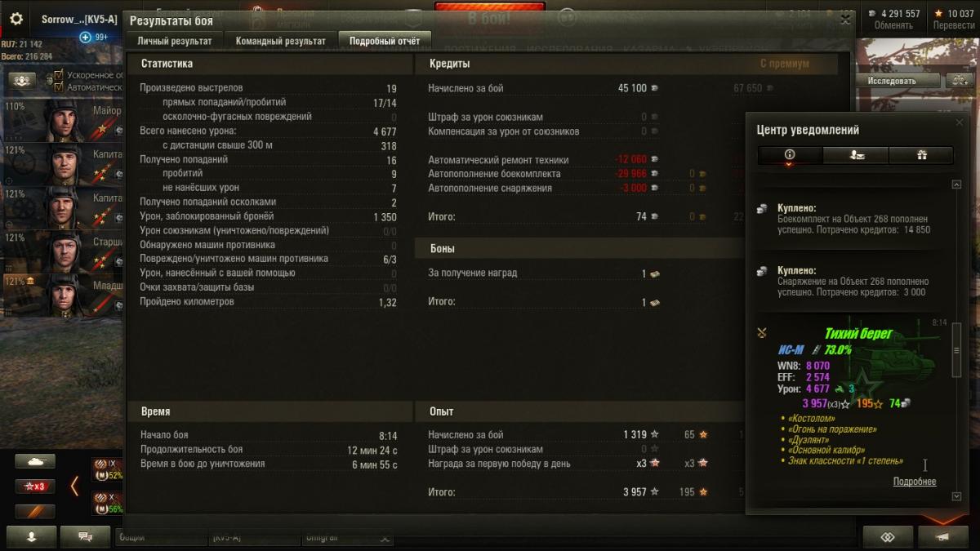Open the gifts tab in notification center

pos(920,155)
